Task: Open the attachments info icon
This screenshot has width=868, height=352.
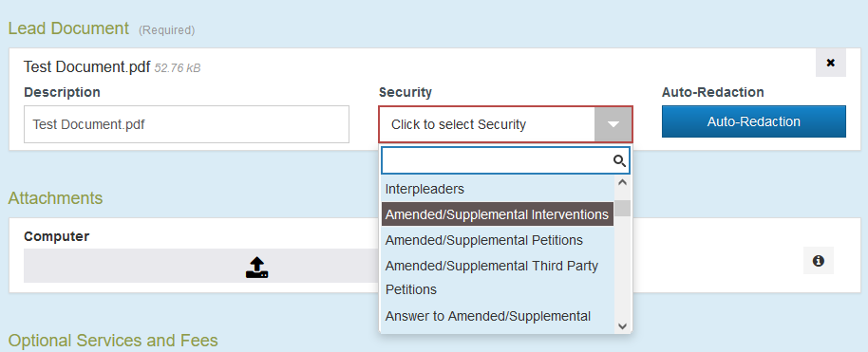Action: click(819, 261)
